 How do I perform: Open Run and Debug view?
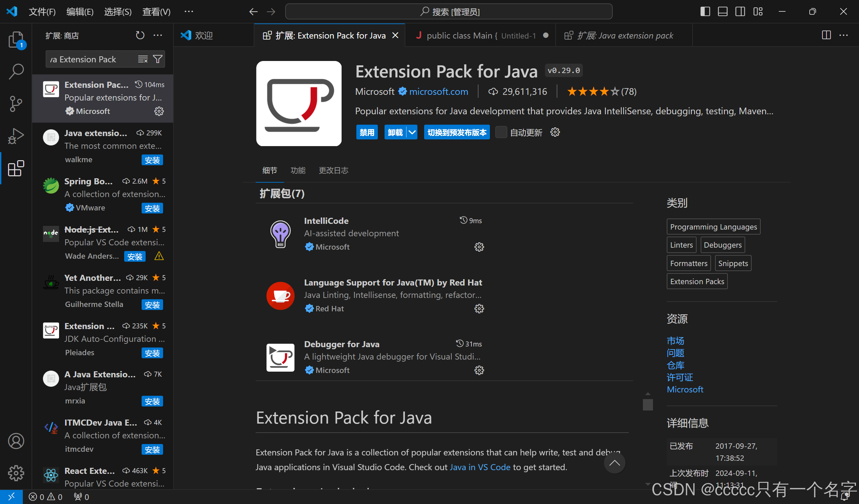click(x=16, y=135)
